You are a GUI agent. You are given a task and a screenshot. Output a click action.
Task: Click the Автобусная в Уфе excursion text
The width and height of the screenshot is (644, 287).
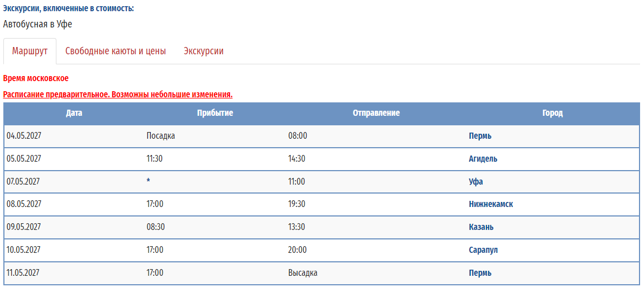[x=37, y=24]
